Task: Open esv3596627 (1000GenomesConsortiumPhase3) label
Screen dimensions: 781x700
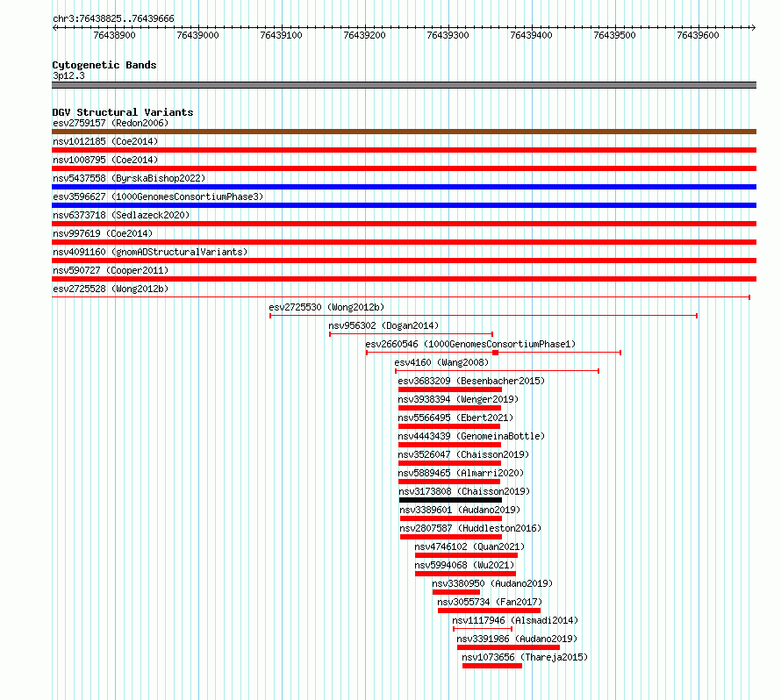Action: [x=158, y=196]
